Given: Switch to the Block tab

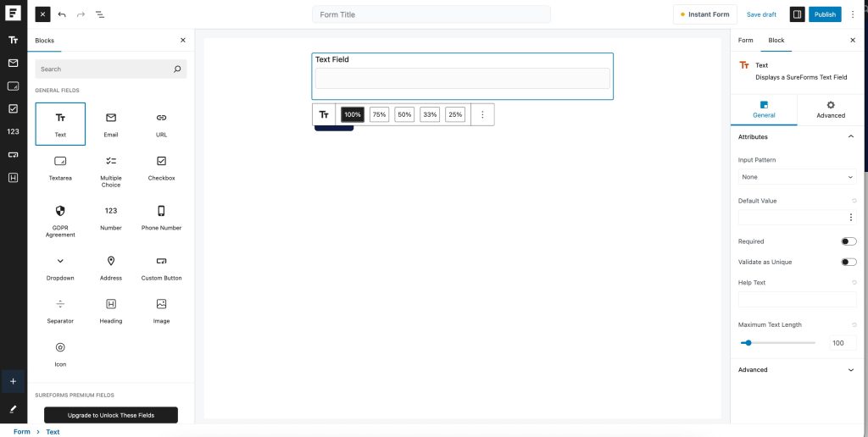Looking at the screenshot, I should pos(776,41).
